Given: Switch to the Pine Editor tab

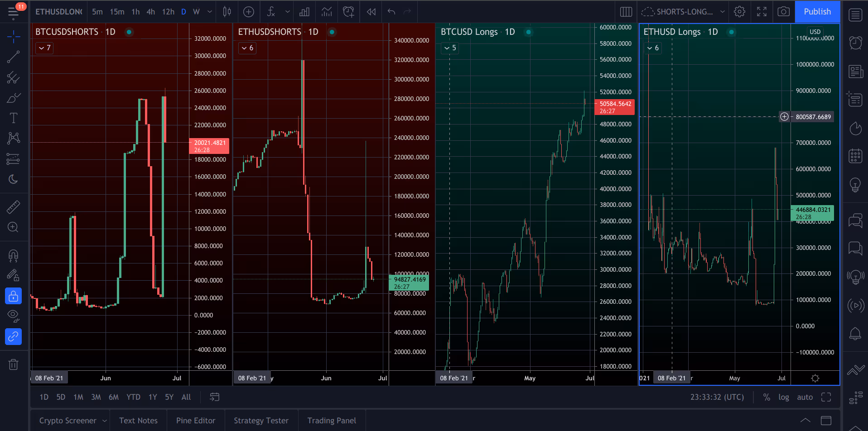Looking at the screenshot, I should click(196, 421).
